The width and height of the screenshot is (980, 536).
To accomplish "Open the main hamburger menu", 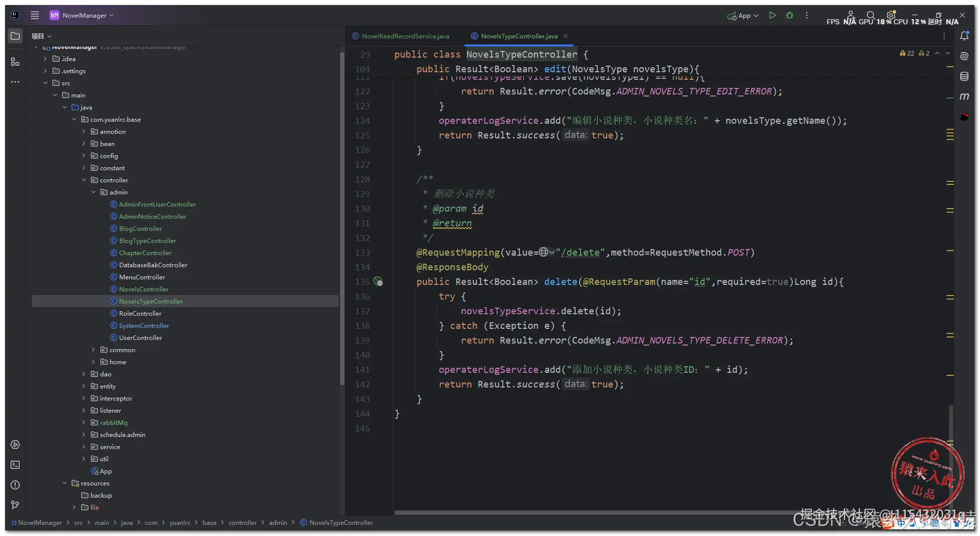I will 35,15.
